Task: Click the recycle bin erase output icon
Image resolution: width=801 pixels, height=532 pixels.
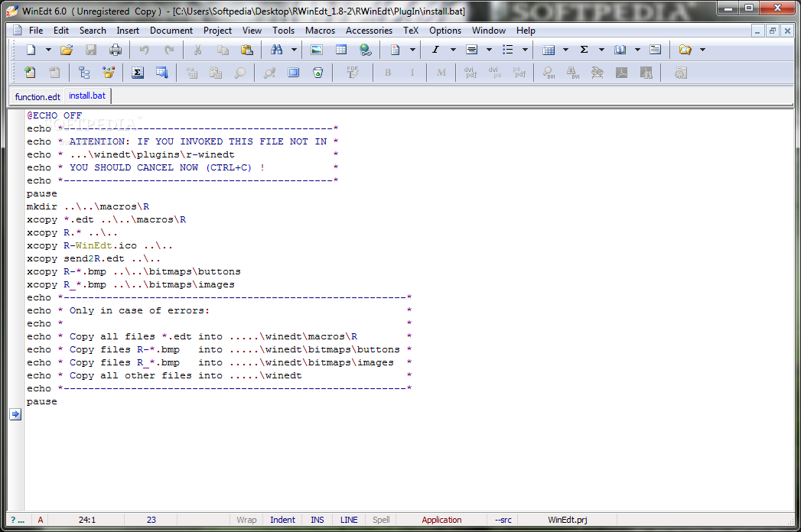Action: coord(317,73)
